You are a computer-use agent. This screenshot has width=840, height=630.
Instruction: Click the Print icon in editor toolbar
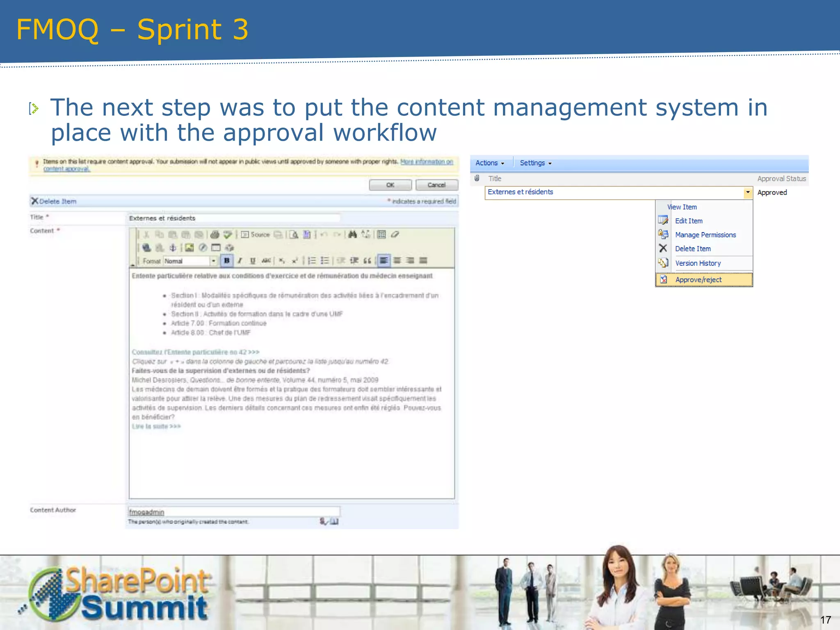click(x=215, y=235)
